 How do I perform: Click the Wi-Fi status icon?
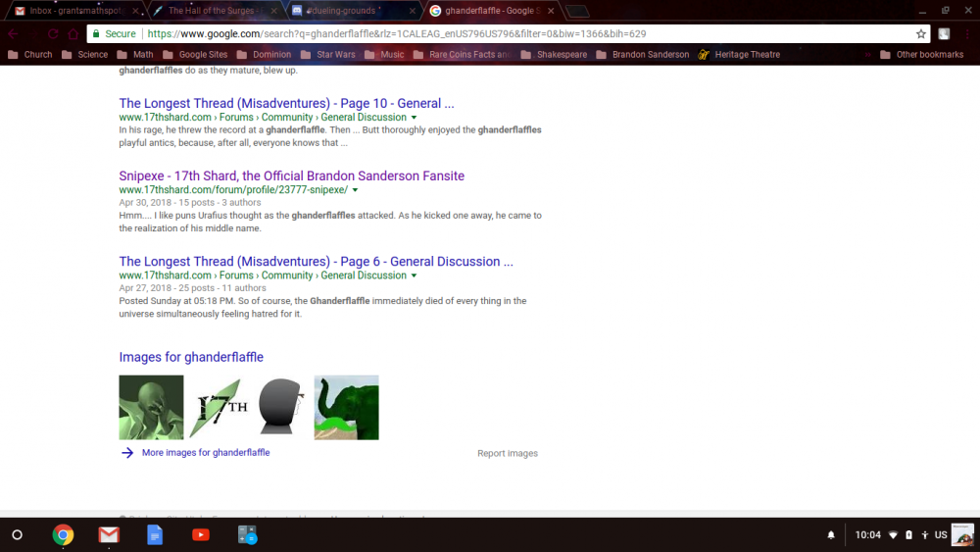click(x=893, y=535)
